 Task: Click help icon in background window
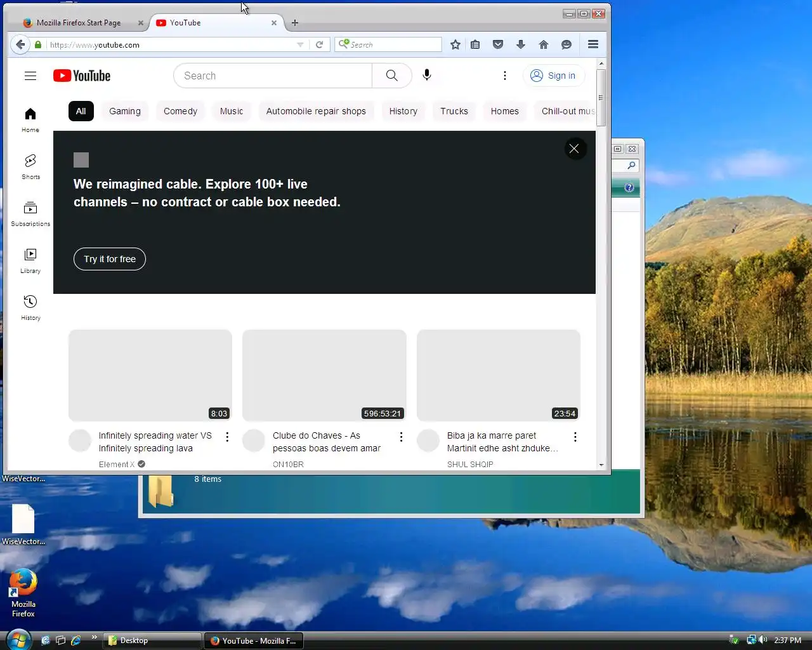coord(629,187)
